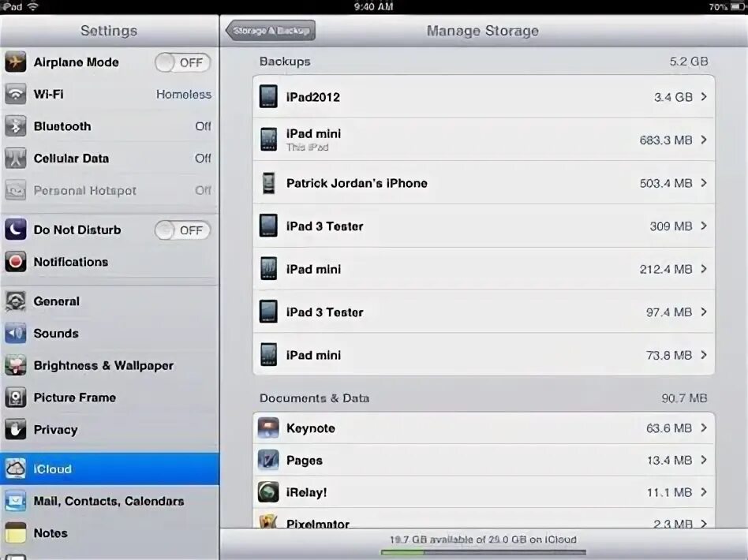748x560 pixels.
Task: Open iPad2012 backup via its chevron
Action: 704,97
